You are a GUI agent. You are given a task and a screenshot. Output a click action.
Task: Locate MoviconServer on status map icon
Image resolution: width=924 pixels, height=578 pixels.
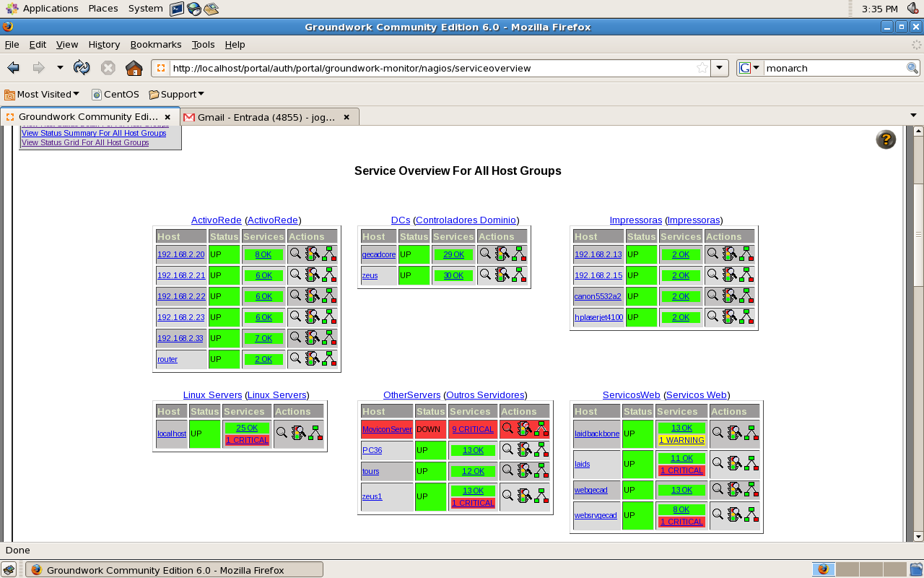(x=541, y=428)
